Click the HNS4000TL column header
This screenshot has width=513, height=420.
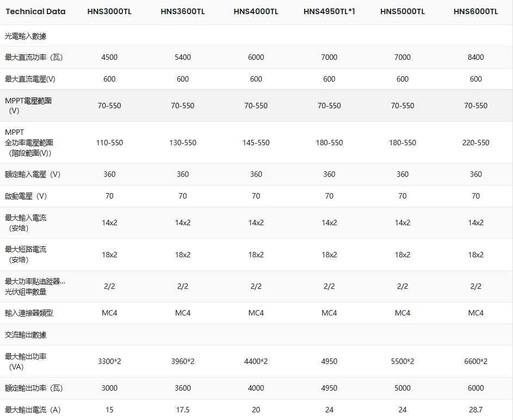256,11
